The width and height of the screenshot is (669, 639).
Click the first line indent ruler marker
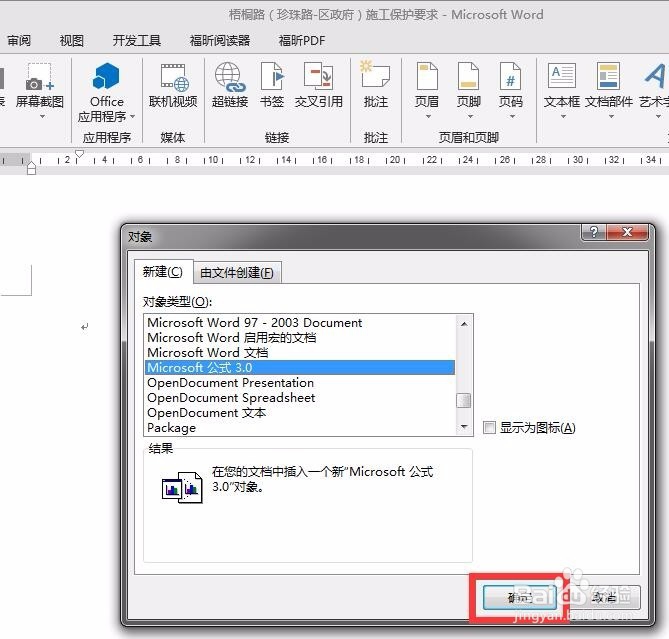[79, 154]
